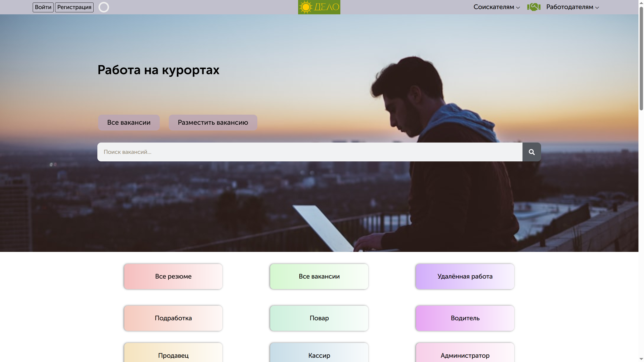Focus the Поиск вакансий search field
The image size is (644, 362).
[x=310, y=152]
